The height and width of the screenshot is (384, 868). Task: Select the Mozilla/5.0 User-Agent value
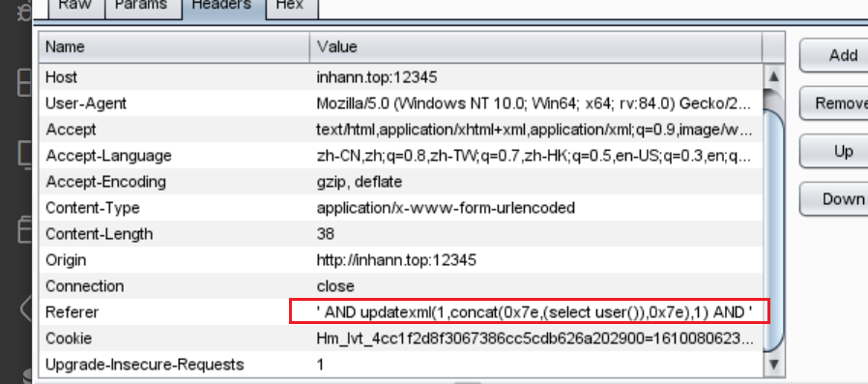(535, 103)
